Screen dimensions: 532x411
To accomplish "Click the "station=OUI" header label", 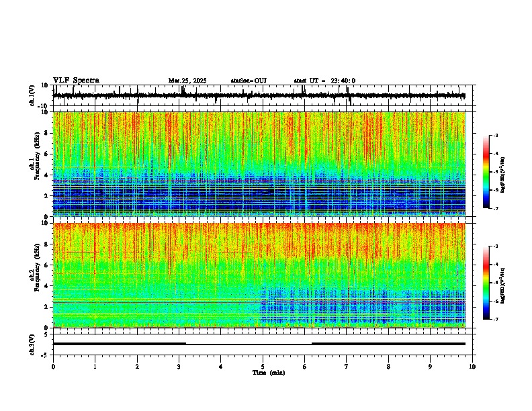I will coord(249,81).
